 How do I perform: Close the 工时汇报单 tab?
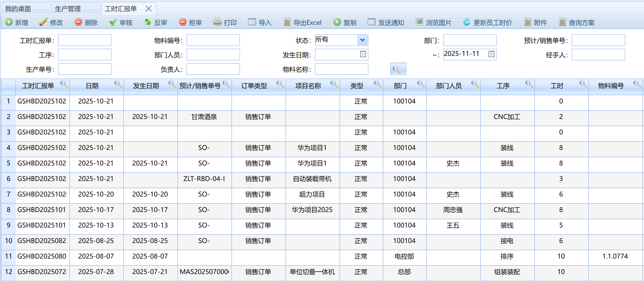point(148,9)
